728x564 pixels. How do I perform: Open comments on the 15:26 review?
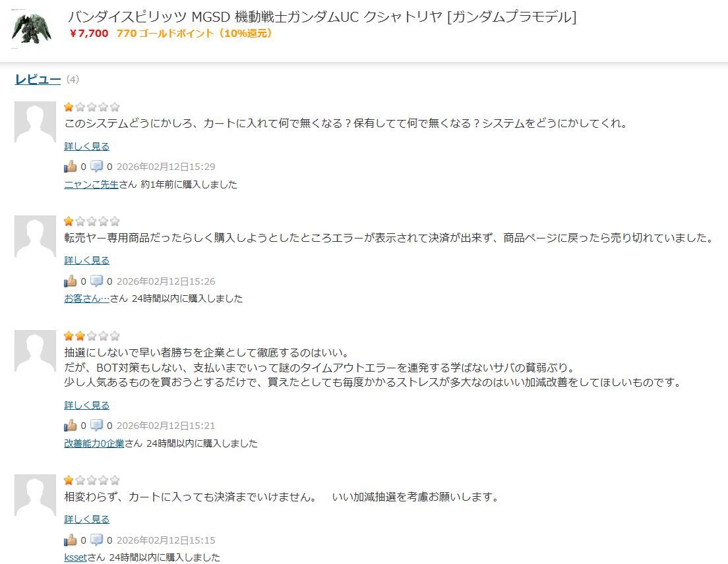pyautogui.click(x=96, y=281)
